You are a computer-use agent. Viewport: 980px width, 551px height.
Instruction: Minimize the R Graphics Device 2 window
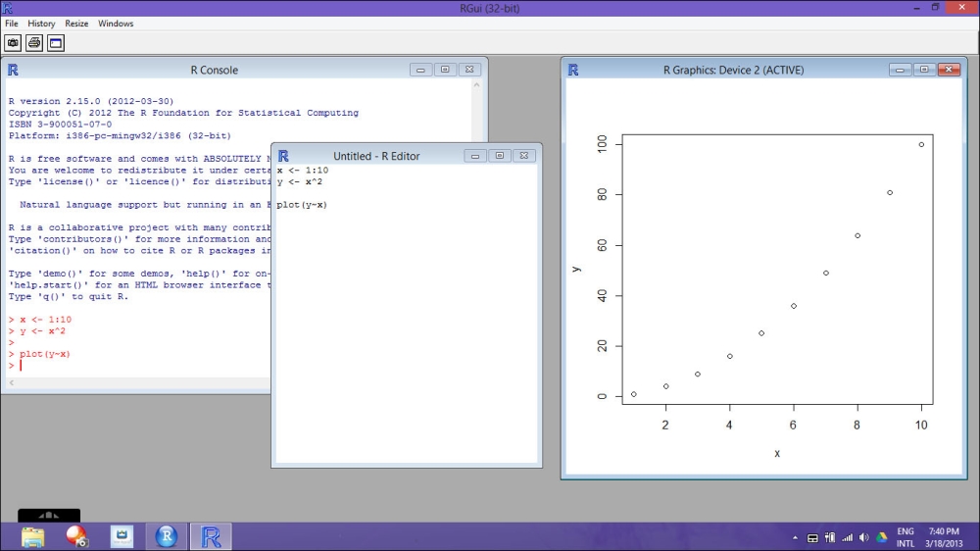900,70
